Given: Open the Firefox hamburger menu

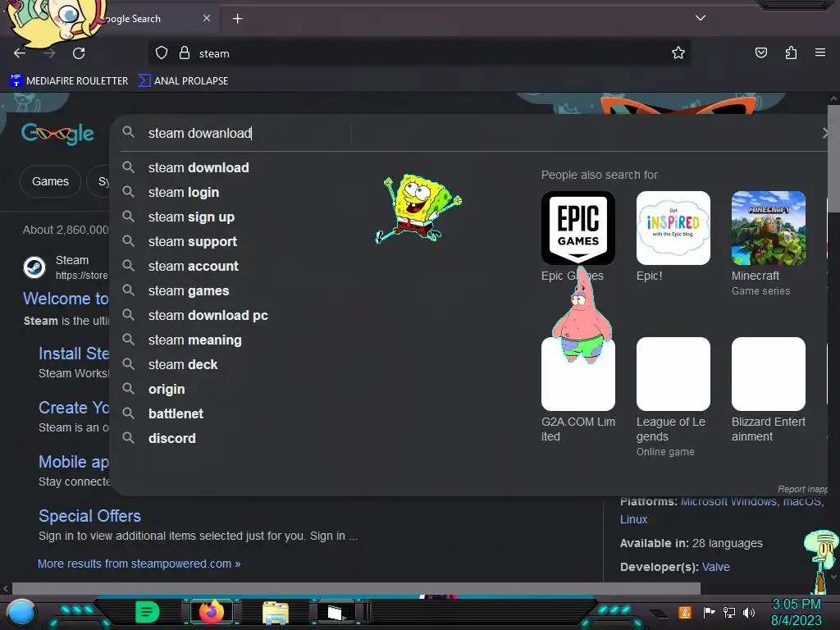Looking at the screenshot, I should tap(819, 52).
